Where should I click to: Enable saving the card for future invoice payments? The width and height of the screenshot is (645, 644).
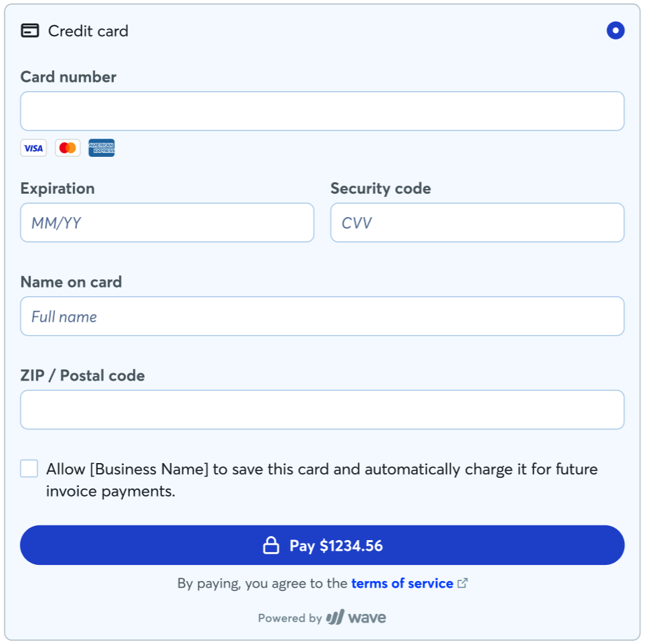click(28, 468)
